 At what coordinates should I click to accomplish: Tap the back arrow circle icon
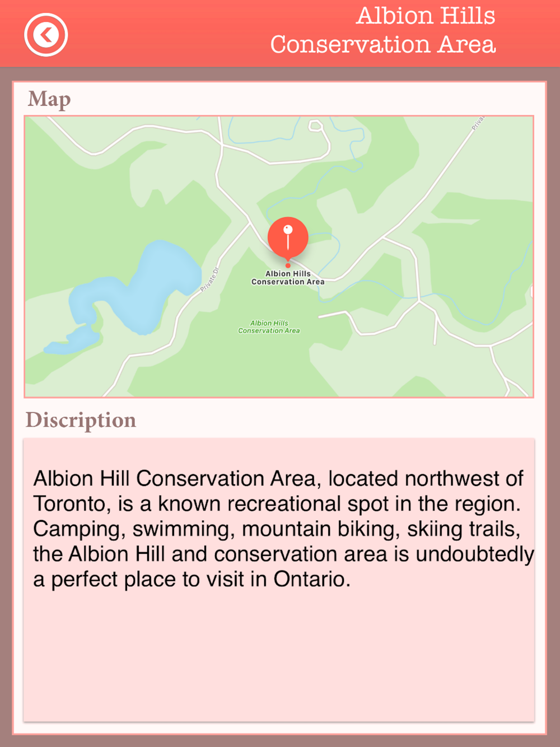pos(46,35)
